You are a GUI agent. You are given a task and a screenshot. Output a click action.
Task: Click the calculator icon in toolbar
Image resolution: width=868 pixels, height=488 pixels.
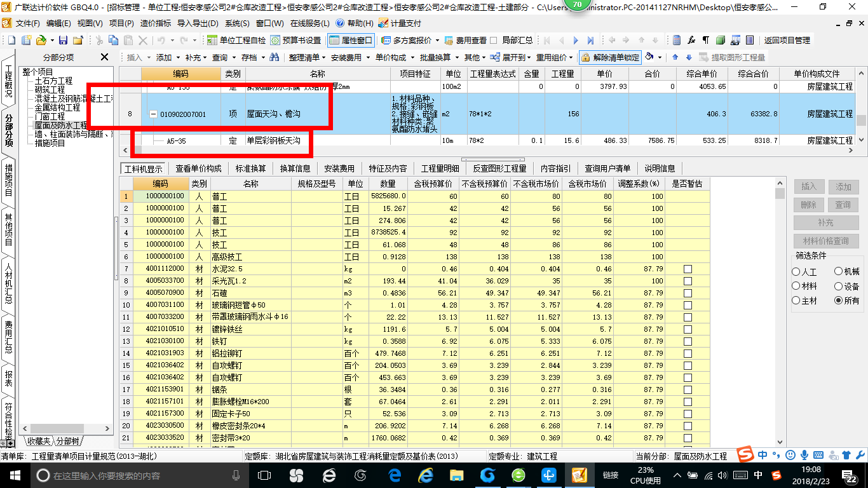676,40
